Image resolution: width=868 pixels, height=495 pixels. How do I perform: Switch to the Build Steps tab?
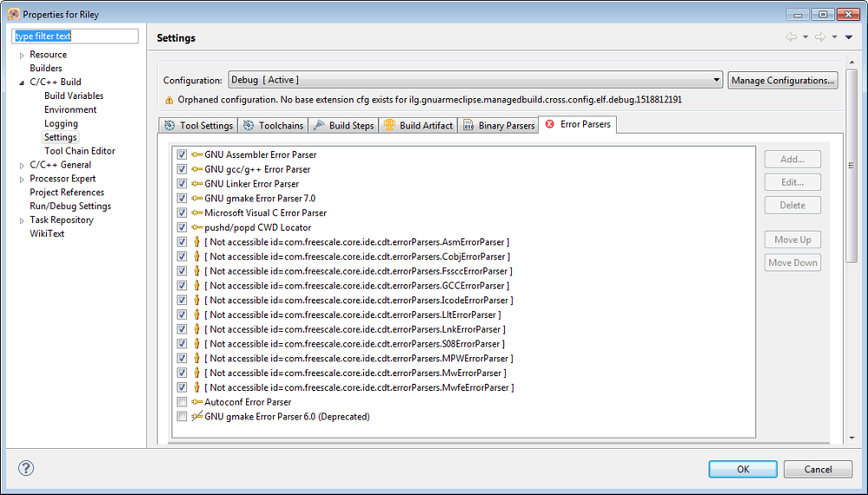point(343,126)
